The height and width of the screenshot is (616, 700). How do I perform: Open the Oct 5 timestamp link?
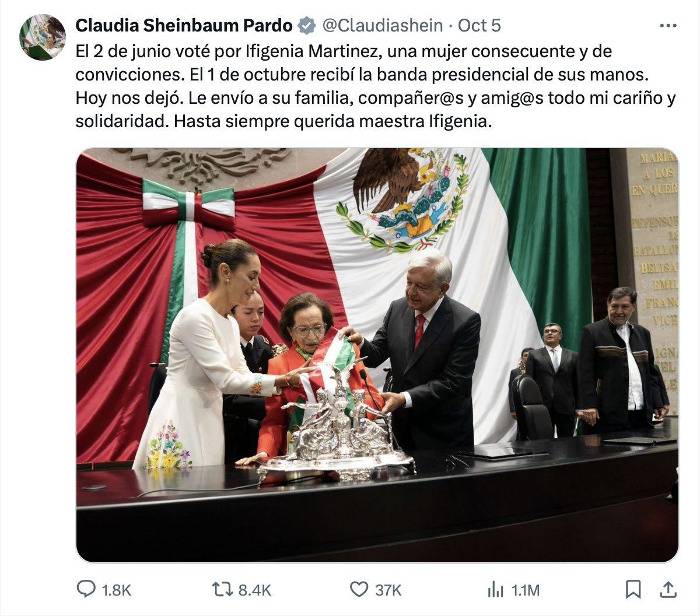pyautogui.click(x=479, y=26)
